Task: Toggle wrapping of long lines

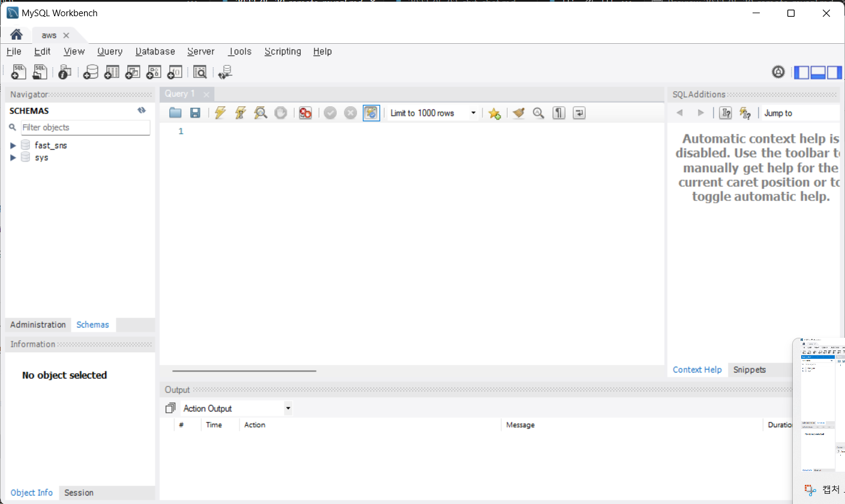Action: coord(579,113)
